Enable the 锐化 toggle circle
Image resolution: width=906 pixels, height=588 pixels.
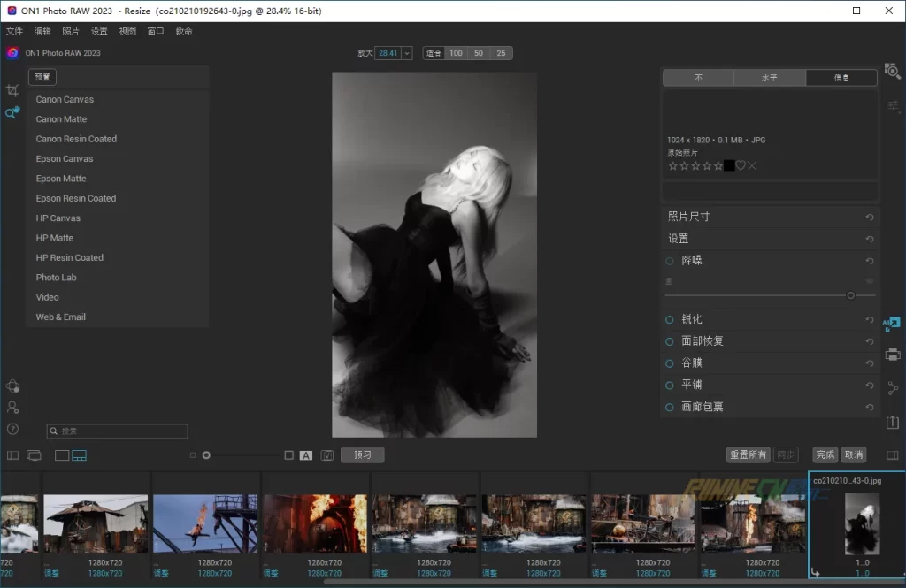[670, 319]
